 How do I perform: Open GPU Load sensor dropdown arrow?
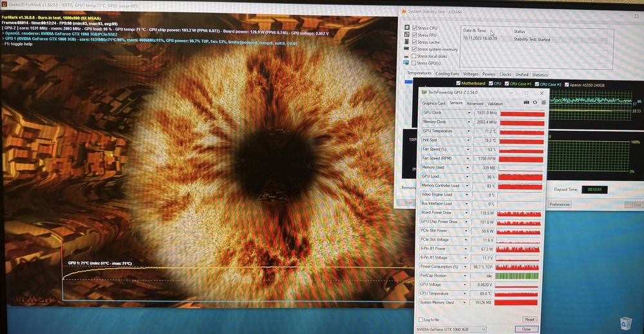[468, 177]
